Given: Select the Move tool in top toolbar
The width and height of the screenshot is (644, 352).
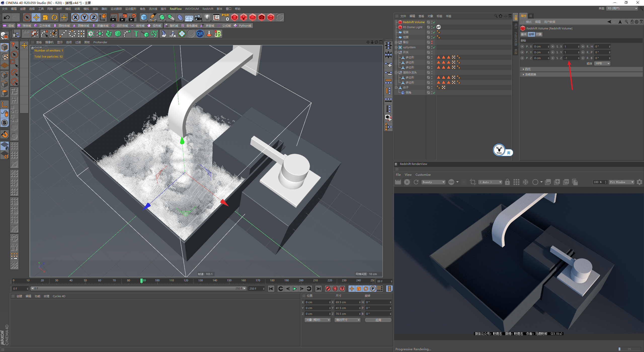Looking at the screenshot, I should point(36,17).
